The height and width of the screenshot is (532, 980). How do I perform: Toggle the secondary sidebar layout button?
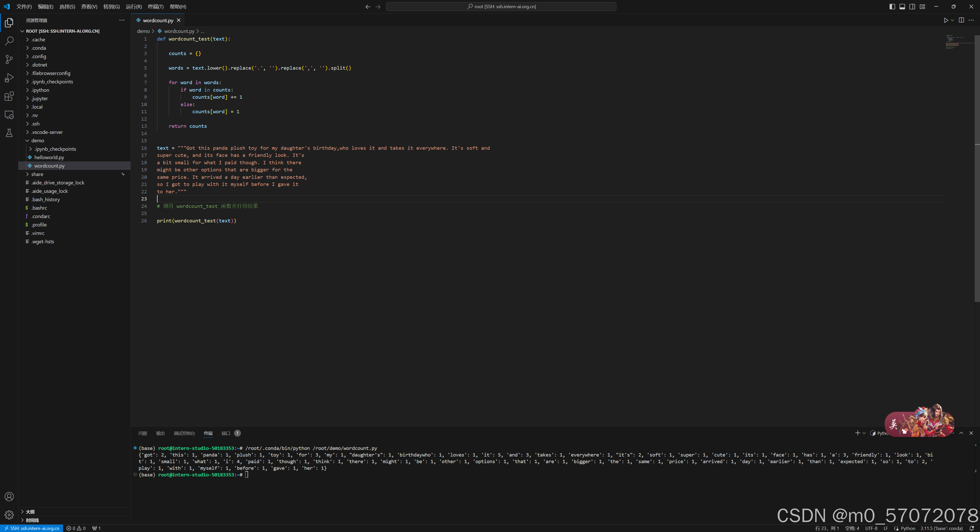point(912,6)
